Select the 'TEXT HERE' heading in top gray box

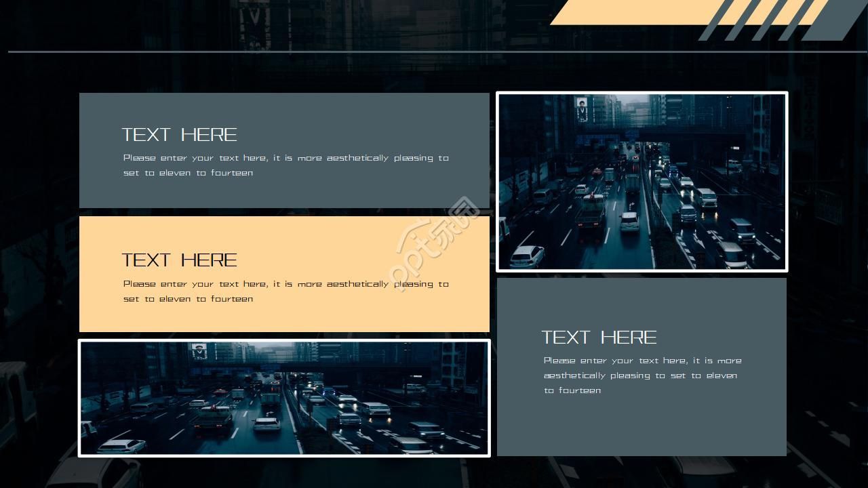(179, 134)
